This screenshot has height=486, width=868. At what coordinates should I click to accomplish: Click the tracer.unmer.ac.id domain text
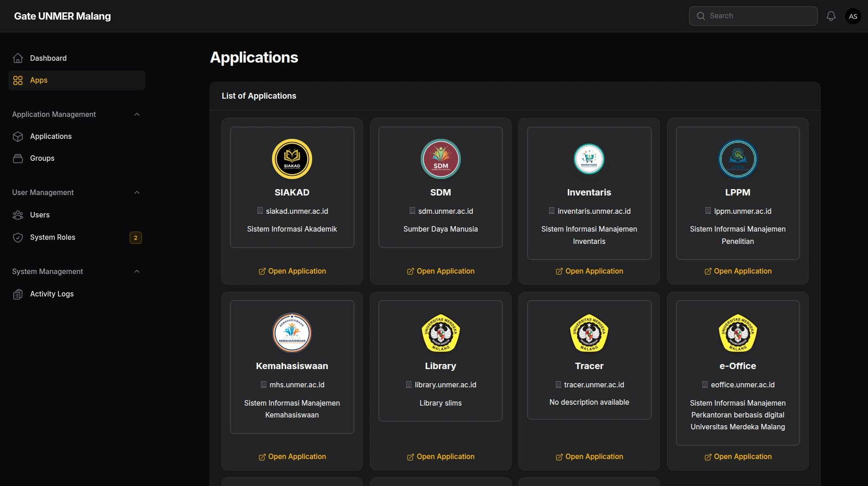click(594, 385)
